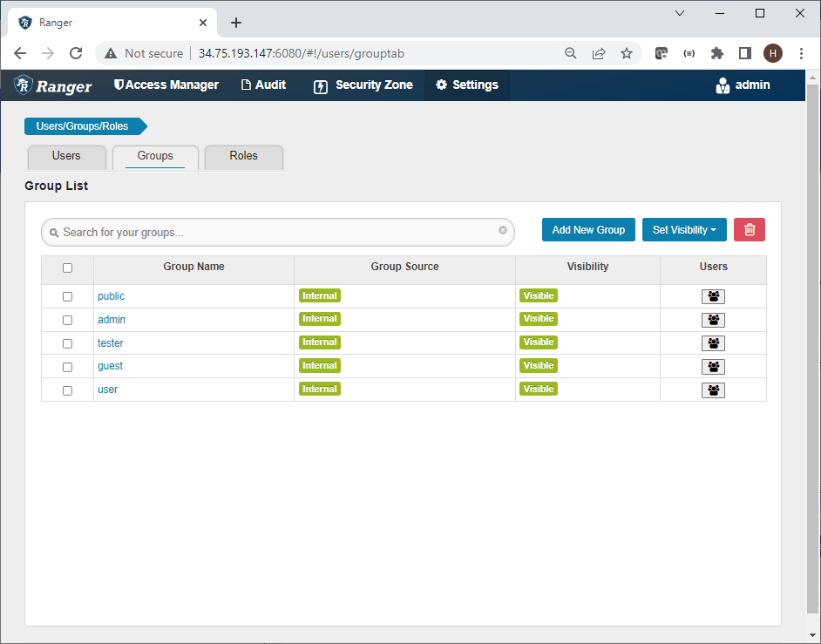Check the checkbox next to the tester group

(67, 343)
